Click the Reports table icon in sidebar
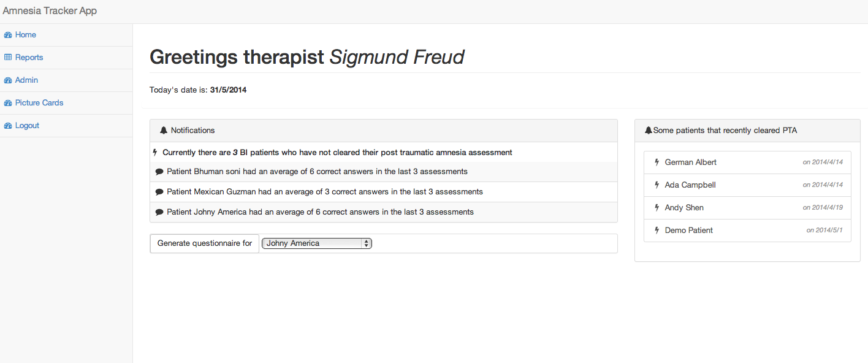 click(8, 58)
